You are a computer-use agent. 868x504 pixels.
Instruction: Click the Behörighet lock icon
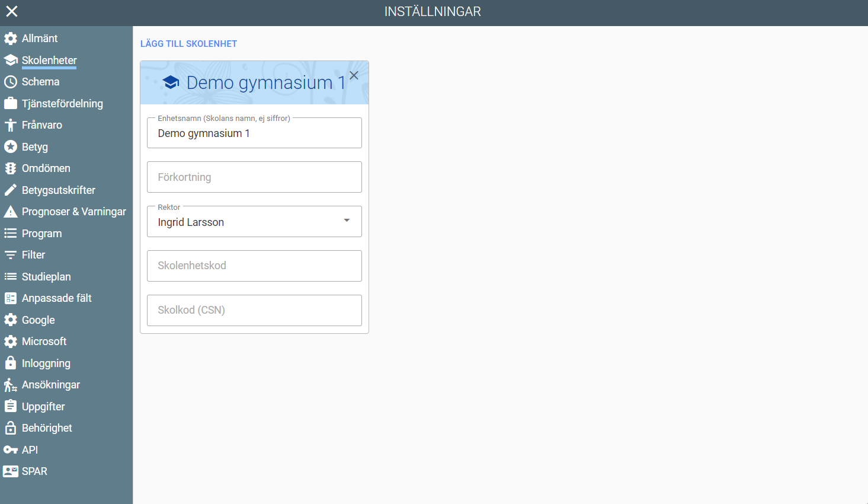click(x=11, y=428)
